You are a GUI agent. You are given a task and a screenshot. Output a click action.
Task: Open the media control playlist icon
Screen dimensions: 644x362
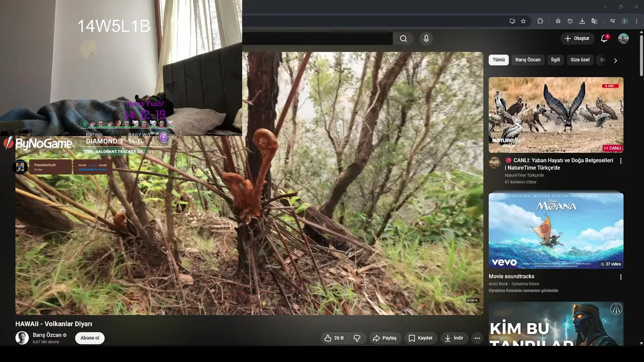pyautogui.click(x=612, y=21)
